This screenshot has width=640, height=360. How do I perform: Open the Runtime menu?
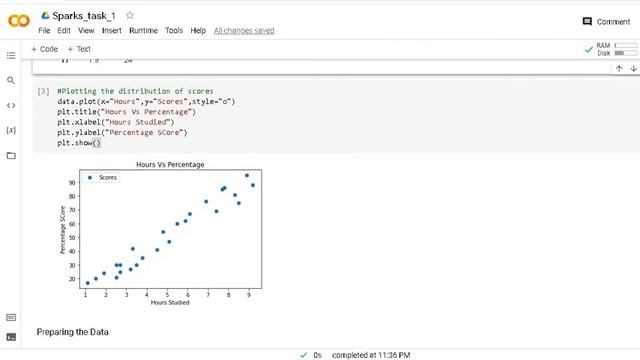(143, 31)
